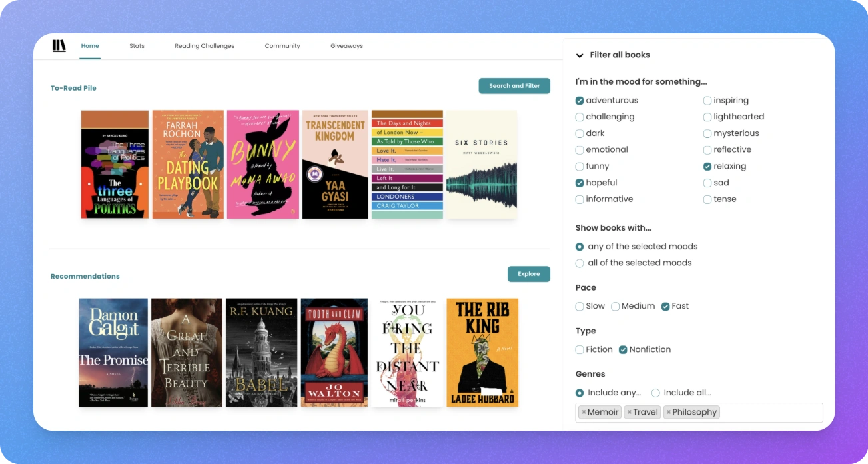This screenshot has height=464, width=868.
Task: Collapse the Filter all books section
Action: pos(580,55)
